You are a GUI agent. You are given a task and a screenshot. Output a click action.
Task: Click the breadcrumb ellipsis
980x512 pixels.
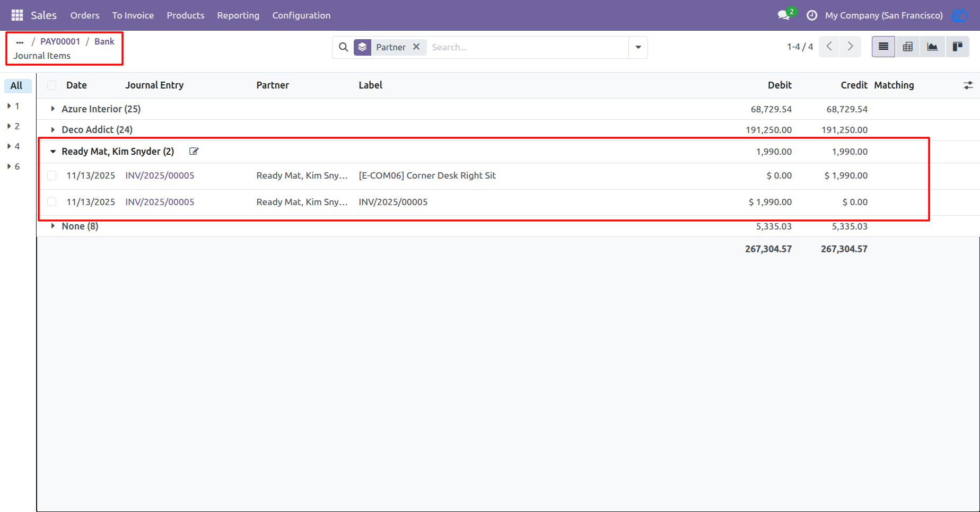[x=20, y=42]
